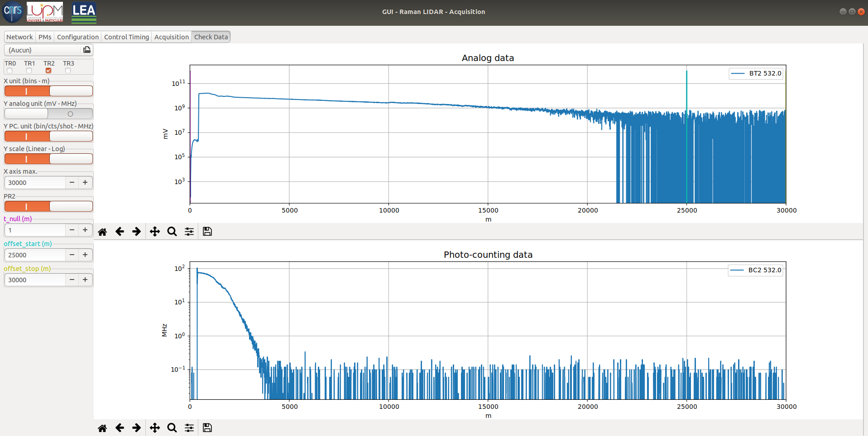Enable the TR3 checkbox

(68, 71)
